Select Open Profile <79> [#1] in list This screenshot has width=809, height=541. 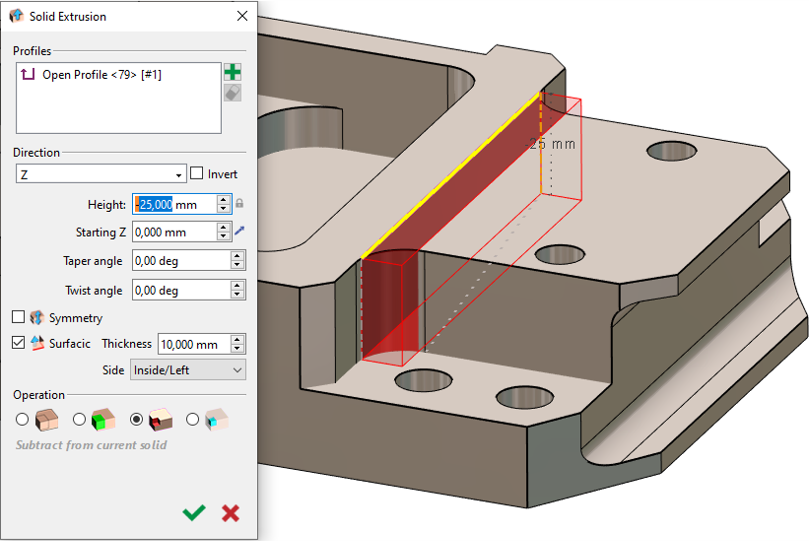[100, 75]
